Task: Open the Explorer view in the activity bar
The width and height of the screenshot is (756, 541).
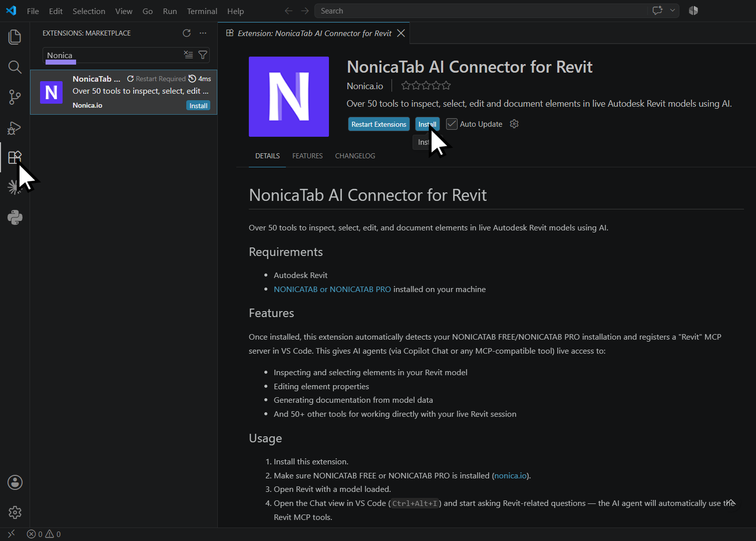Action: tap(15, 37)
